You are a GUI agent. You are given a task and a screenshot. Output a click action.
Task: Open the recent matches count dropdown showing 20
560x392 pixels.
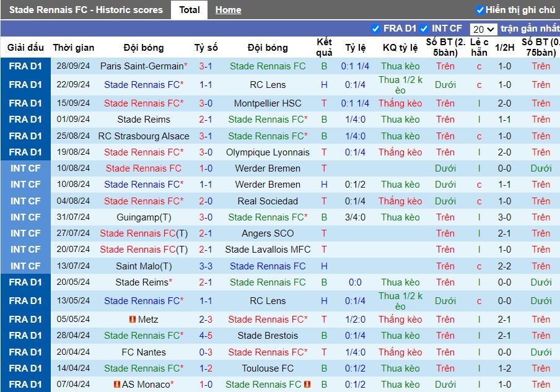tap(484, 29)
